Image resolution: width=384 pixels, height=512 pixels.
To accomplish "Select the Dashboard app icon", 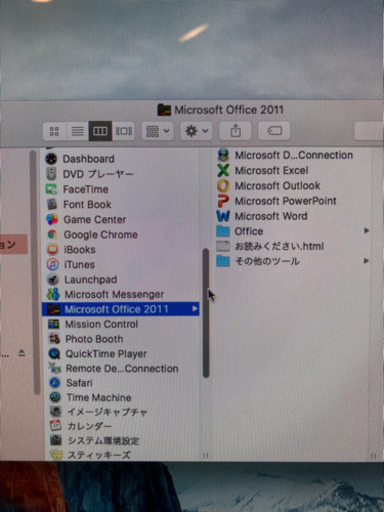I will (51, 159).
